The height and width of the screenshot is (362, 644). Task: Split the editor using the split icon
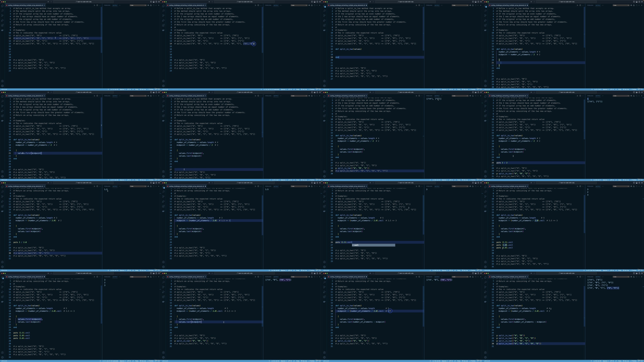(97, 5)
